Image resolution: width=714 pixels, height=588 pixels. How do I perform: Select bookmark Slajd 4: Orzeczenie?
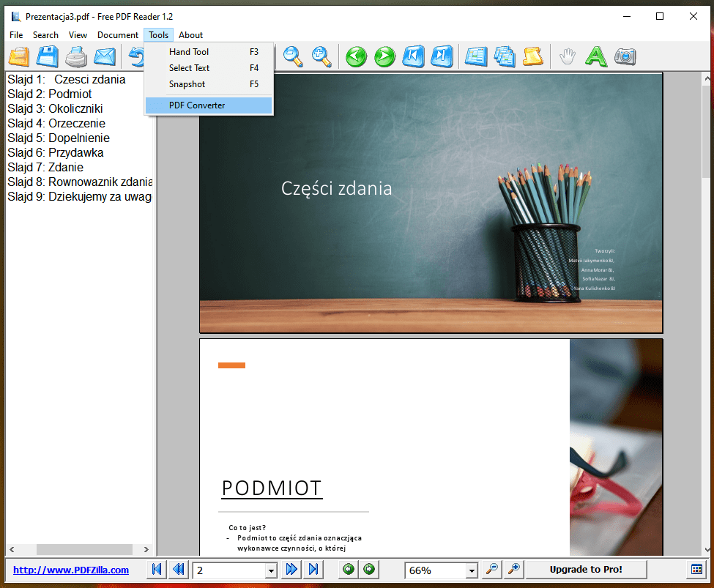[56, 123]
